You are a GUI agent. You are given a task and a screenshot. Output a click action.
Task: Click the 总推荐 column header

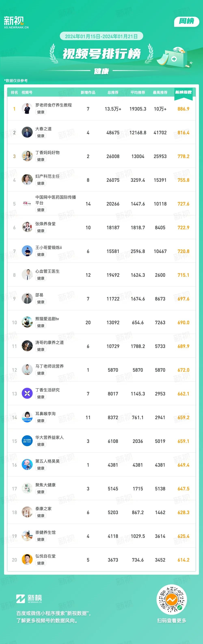(x=113, y=93)
